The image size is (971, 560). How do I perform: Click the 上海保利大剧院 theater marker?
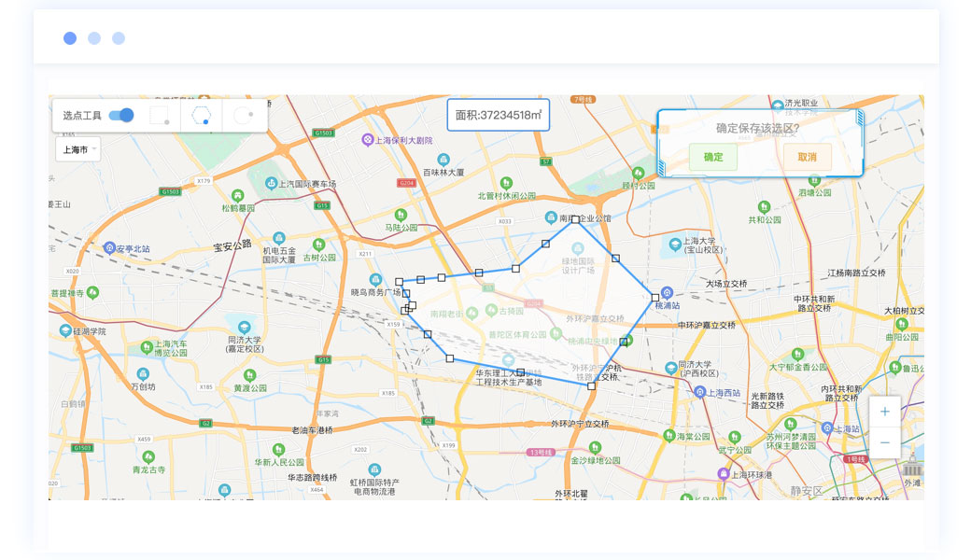tap(368, 140)
